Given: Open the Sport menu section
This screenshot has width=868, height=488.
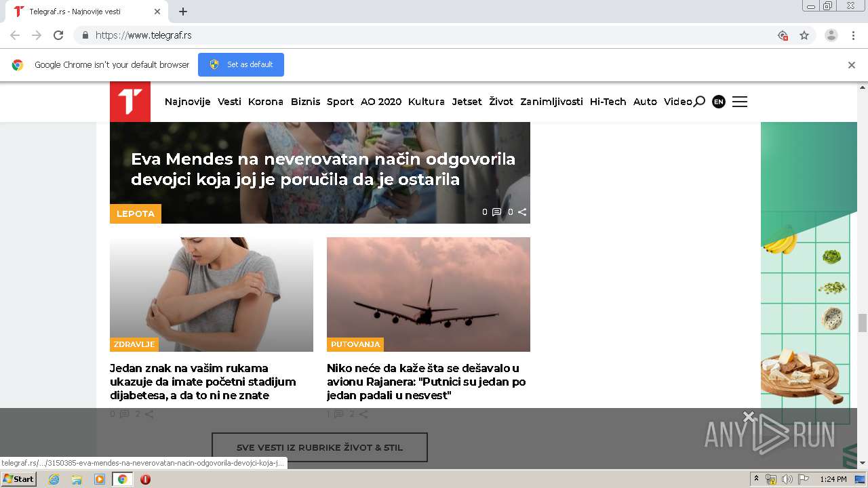Looking at the screenshot, I should coord(340,102).
